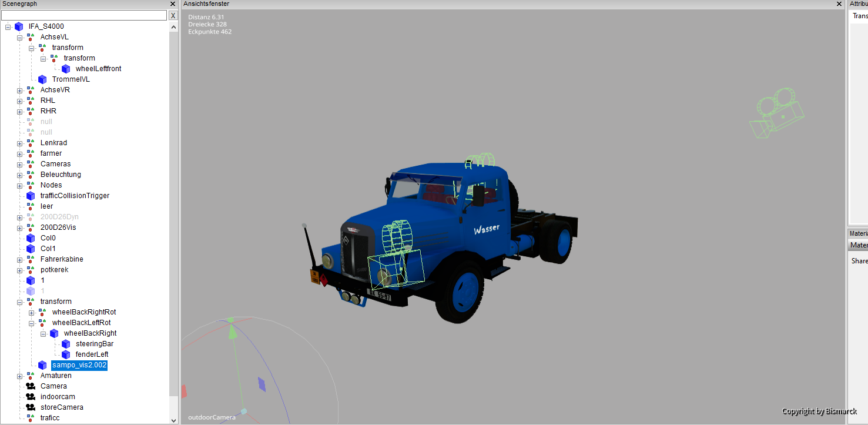This screenshot has height=425, width=868.
Task: Select the RHR node in the tree
Action: (48, 111)
